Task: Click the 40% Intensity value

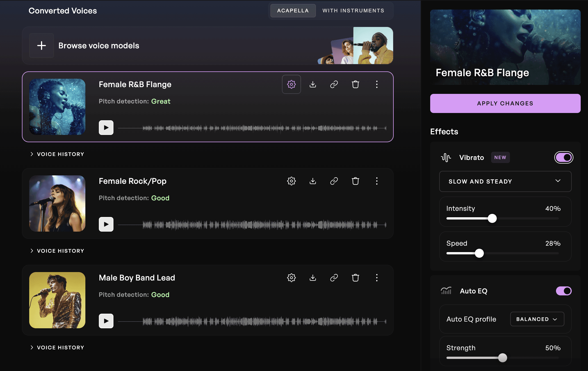Action: pos(553,209)
